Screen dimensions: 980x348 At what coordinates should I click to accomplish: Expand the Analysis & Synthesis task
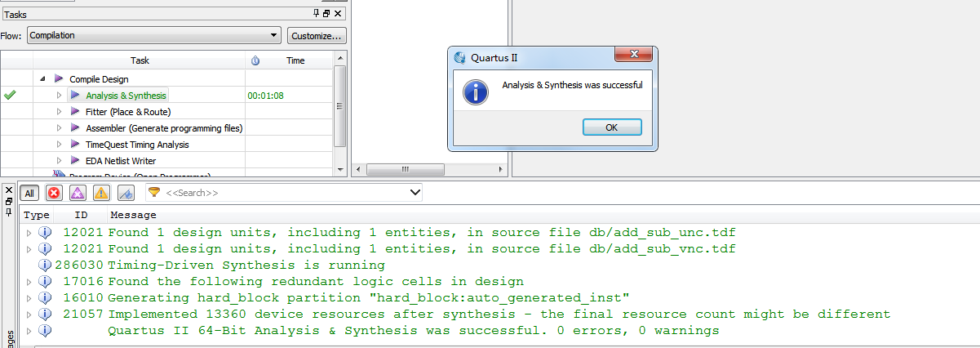point(59,96)
